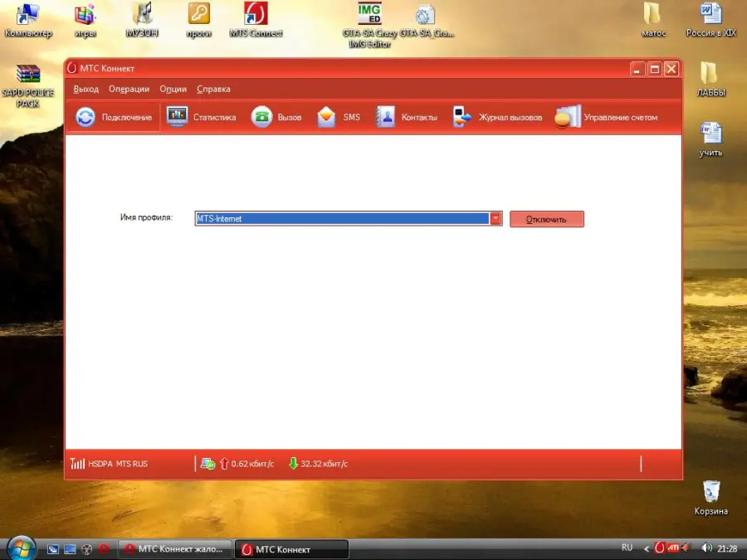Click HSDPA MTS RUS network status
747x560 pixels.
point(118,464)
